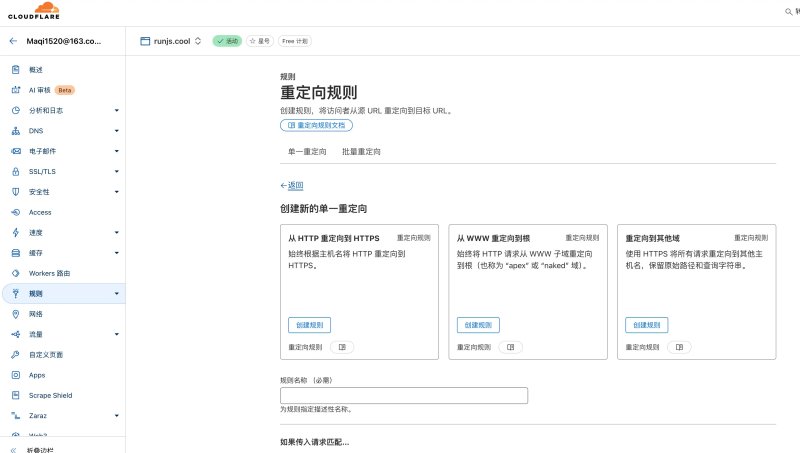Viewport: 800px width, 453px height.
Task: Expand Zaraz submenu arrow
Action: (x=117, y=416)
